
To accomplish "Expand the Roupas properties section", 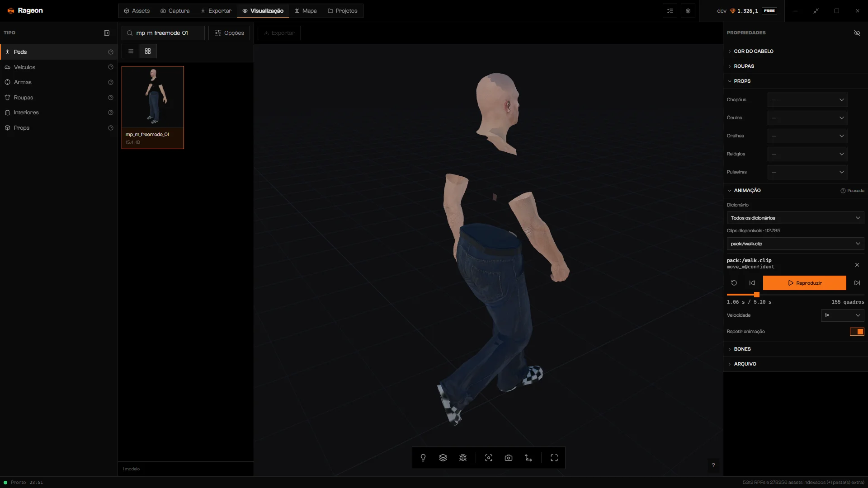I will click(x=795, y=66).
